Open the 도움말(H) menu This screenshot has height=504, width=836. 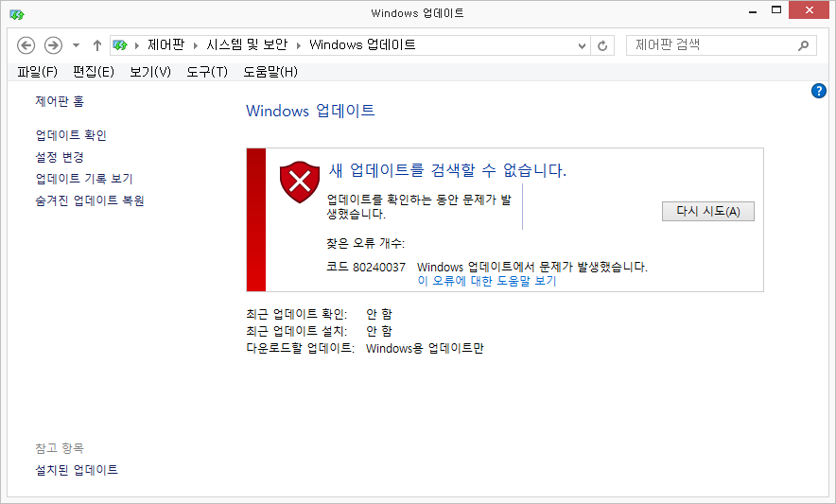click(270, 72)
